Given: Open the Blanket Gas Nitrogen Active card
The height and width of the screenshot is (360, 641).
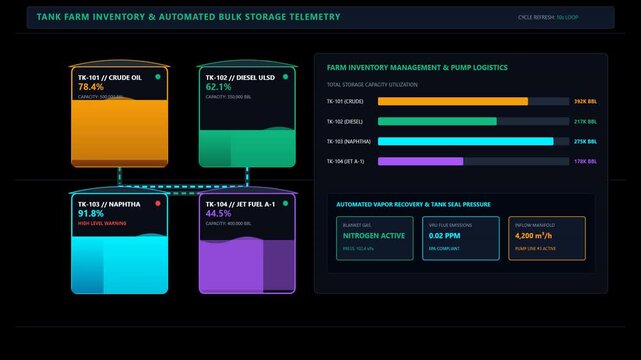Looking at the screenshot, I should [x=374, y=238].
